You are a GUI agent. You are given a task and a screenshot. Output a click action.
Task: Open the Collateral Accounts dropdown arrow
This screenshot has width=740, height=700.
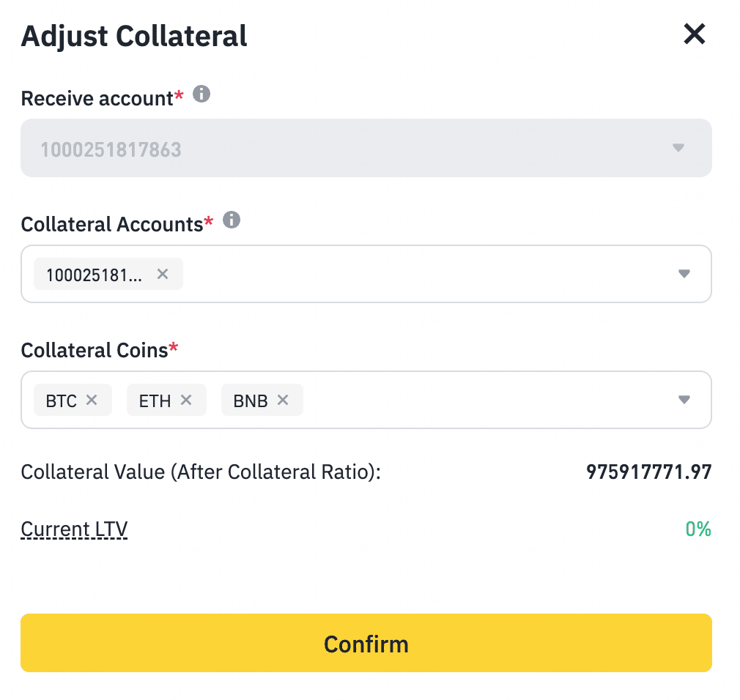pyautogui.click(x=684, y=274)
